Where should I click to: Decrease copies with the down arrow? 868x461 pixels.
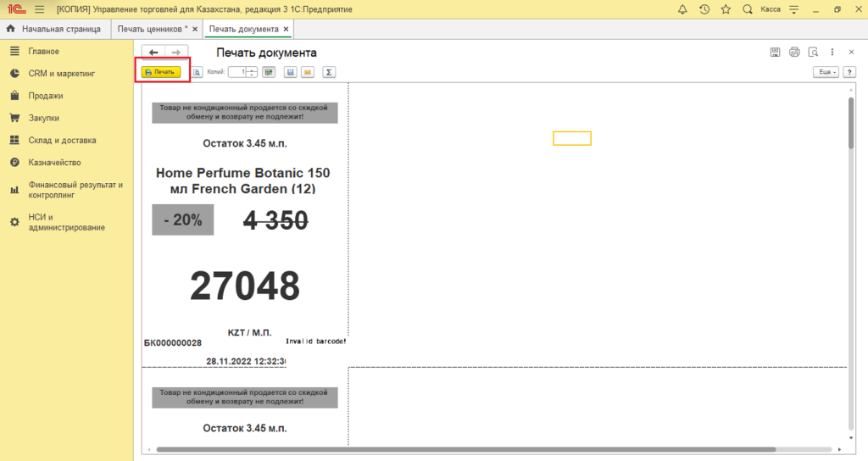252,75
